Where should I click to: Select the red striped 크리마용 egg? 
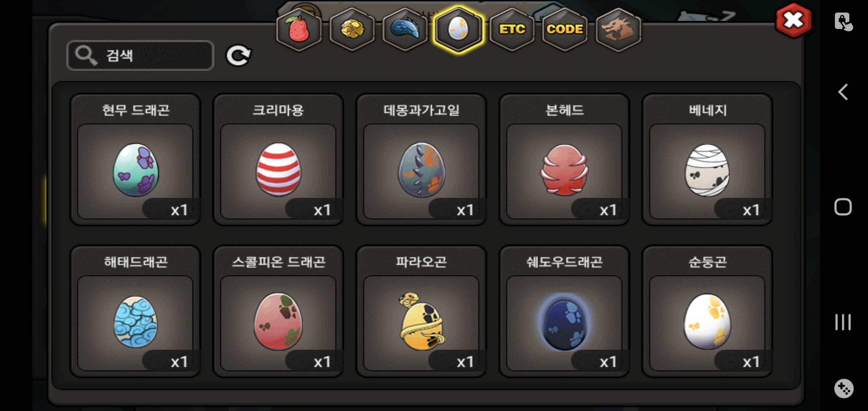pyautogui.click(x=278, y=160)
